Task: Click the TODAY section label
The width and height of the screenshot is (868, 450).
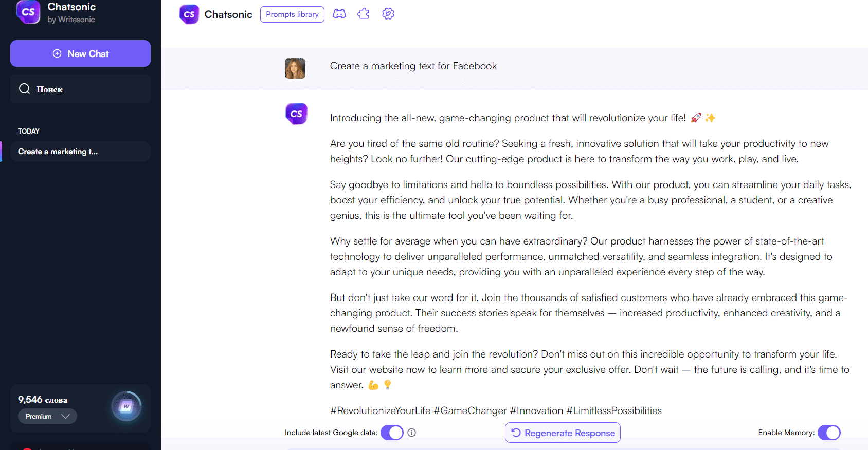Action: [29, 131]
